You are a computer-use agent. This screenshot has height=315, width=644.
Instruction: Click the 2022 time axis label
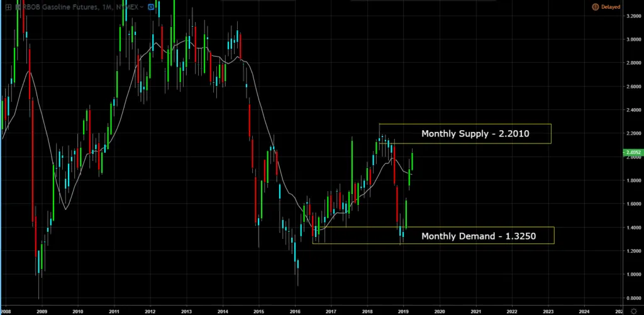click(512, 311)
